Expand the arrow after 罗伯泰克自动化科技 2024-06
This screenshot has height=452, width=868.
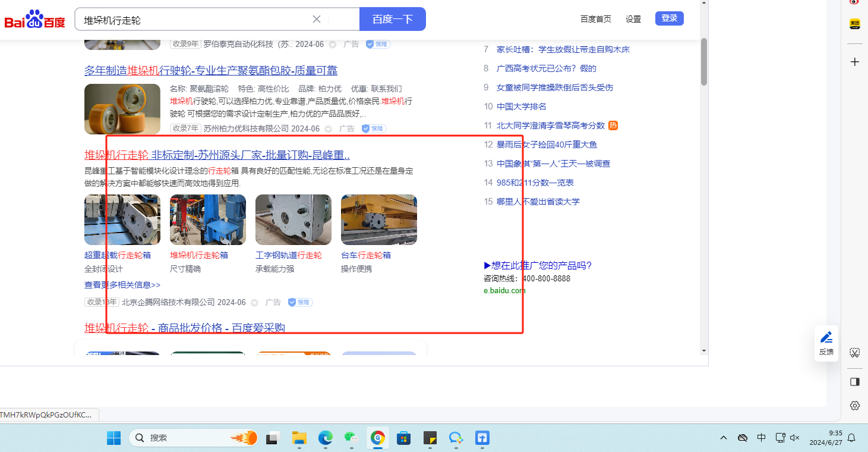pos(333,45)
